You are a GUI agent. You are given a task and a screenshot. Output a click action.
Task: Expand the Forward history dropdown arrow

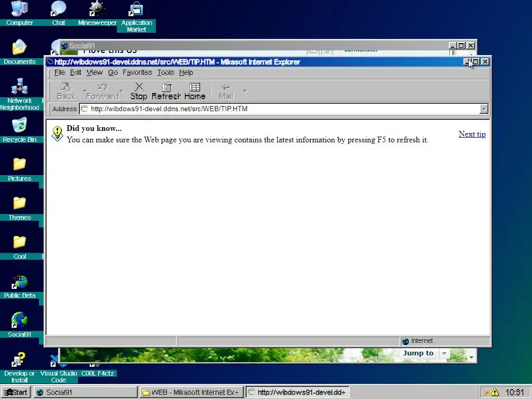point(122,91)
